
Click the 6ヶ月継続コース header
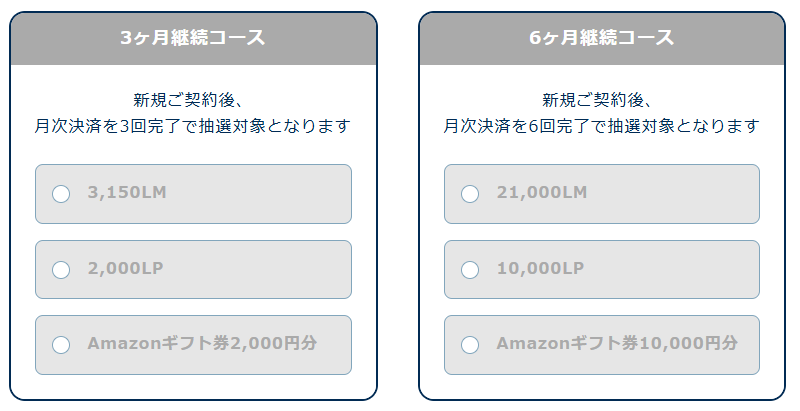[602, 38]
